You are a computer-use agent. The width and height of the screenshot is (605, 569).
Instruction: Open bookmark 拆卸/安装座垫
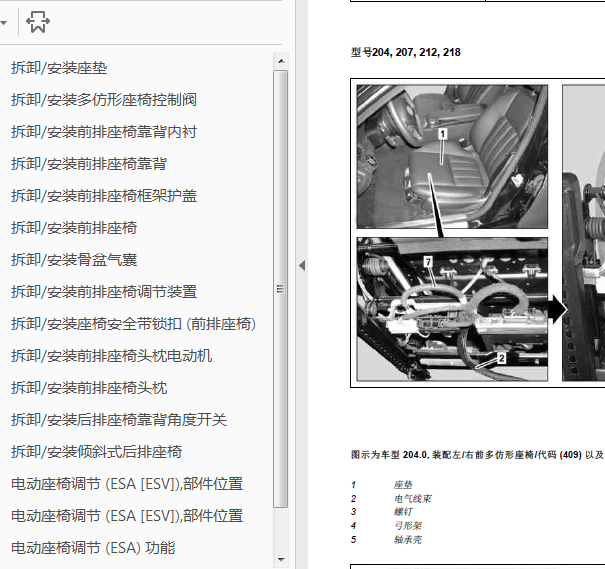(x=59, y=68)
